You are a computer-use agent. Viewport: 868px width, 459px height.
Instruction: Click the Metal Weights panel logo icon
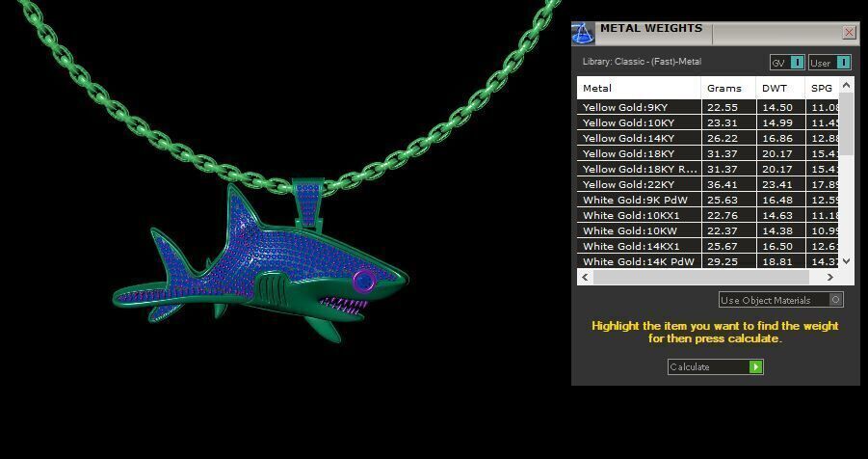(x=583, y=34)
